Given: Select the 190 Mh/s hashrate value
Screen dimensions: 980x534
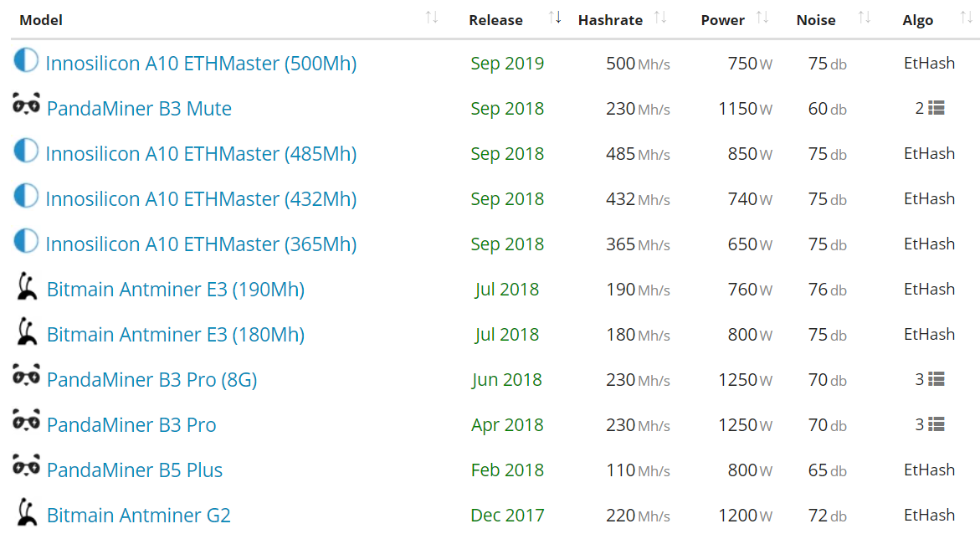Looking at the screenshot, I should click(x=638, y=289).
